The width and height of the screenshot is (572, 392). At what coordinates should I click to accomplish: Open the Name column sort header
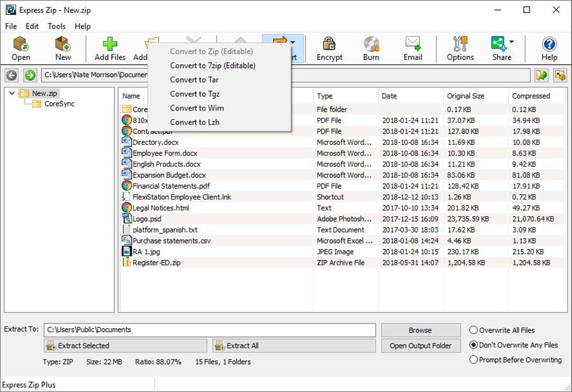pos(132,96)
